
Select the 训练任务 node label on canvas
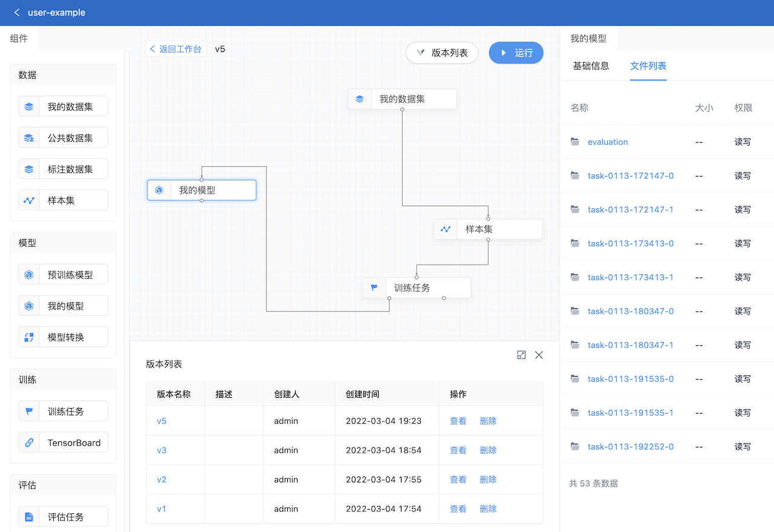(x=412, y=288)
